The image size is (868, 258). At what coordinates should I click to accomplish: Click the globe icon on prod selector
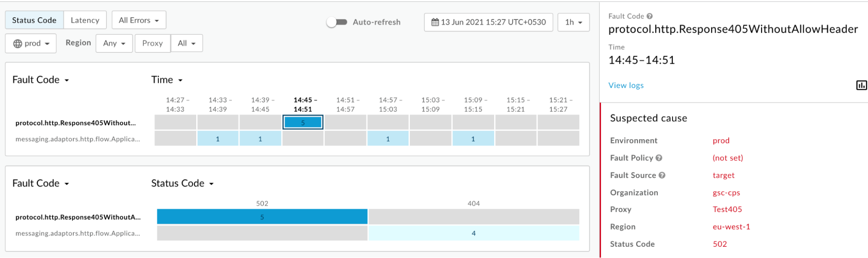(18, 43)
